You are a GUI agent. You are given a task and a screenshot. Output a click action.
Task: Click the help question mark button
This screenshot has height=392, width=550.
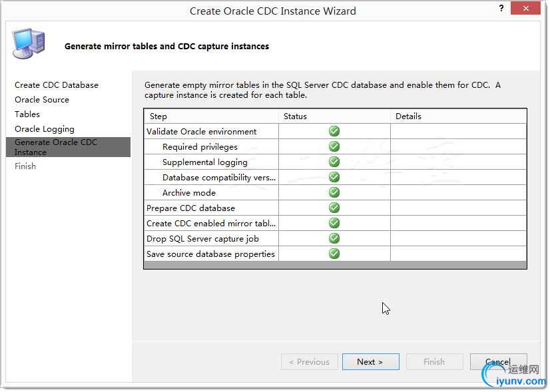tap(501, 9)
